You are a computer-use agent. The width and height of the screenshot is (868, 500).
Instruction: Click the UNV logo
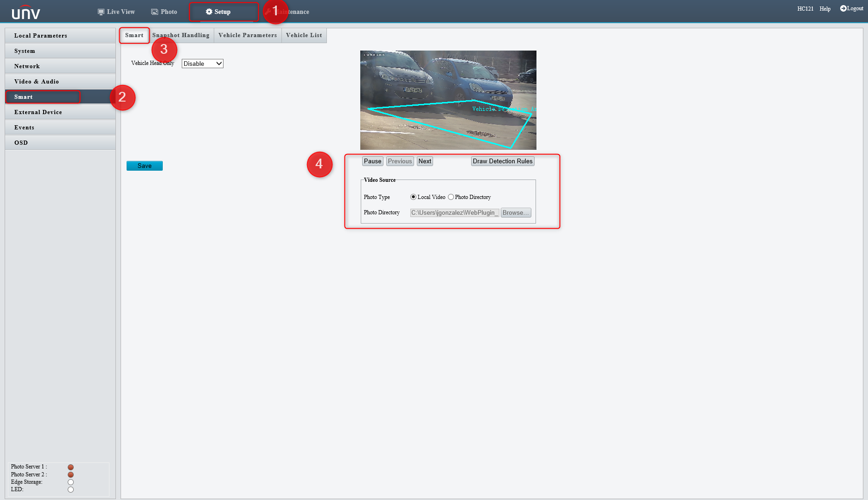point(26,11)
